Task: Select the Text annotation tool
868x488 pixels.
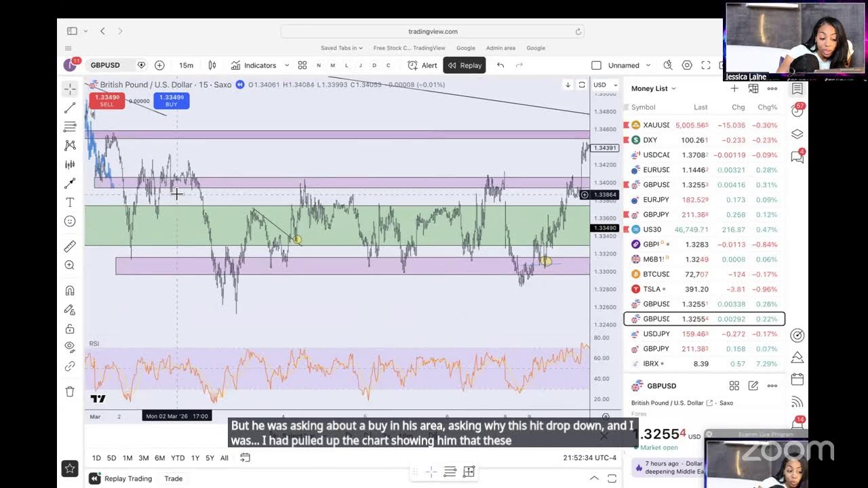Action: (70, 203)
